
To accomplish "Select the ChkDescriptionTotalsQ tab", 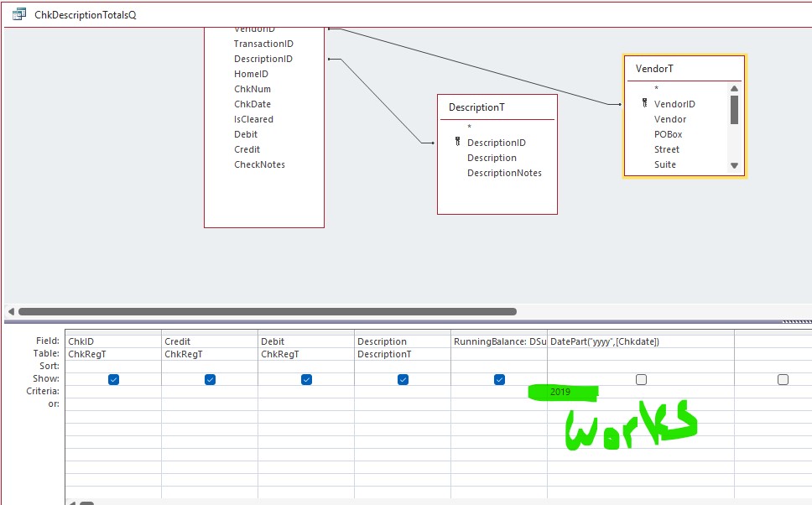I will (84, 14).
